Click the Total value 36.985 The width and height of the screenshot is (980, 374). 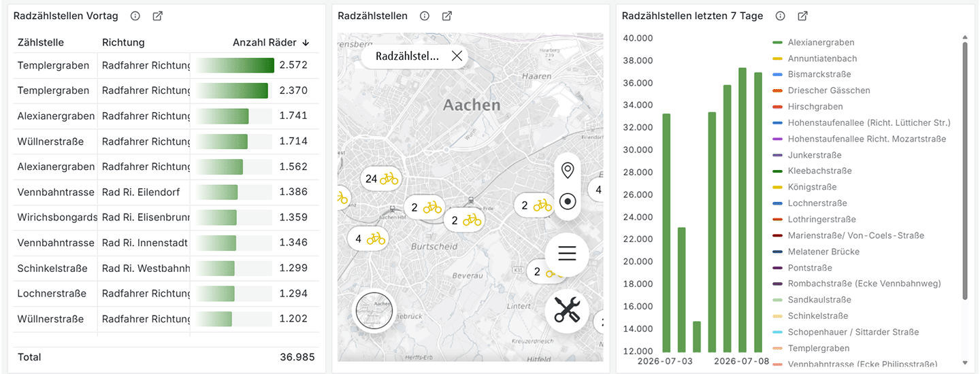[x=297, y=357]
